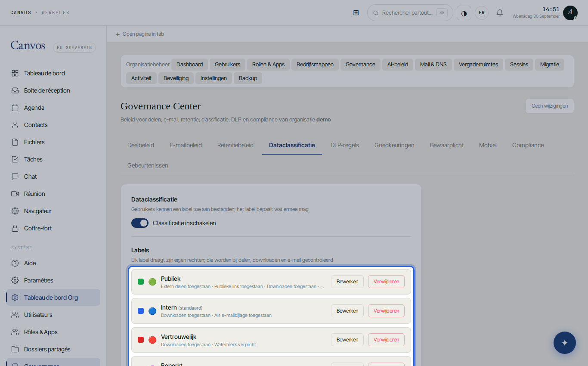588x366 pixels.
Task: Open Utilisateurs in the sidebar
Action: point(53,315)
